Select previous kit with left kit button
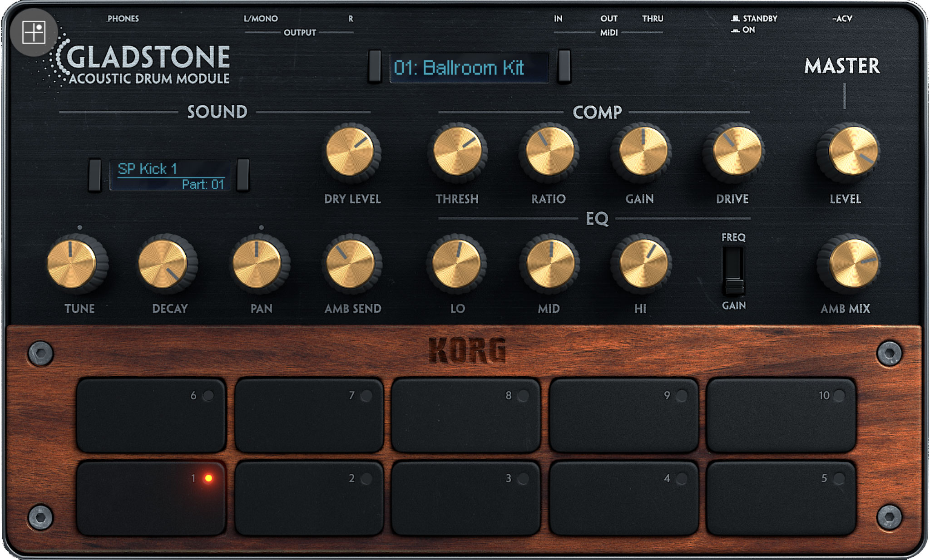Viewport: 930px width, 560px height. click(375, 66)
